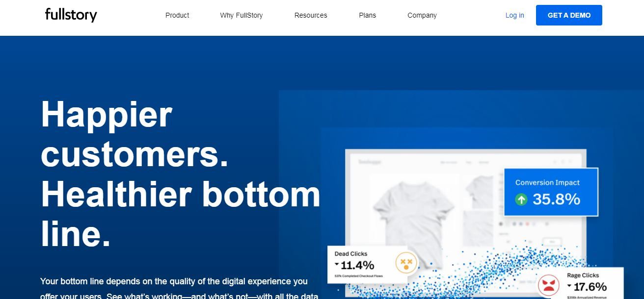Expand the Company navigation item
Screen dimensions: 644x299
pyautogui.click(x=422, y=15)
